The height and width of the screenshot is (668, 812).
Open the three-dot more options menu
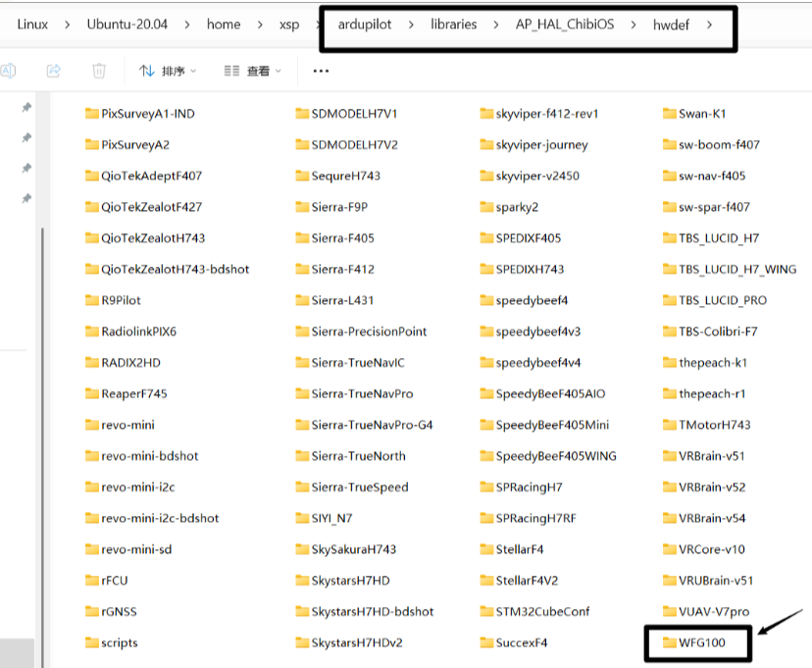point(321,71)
